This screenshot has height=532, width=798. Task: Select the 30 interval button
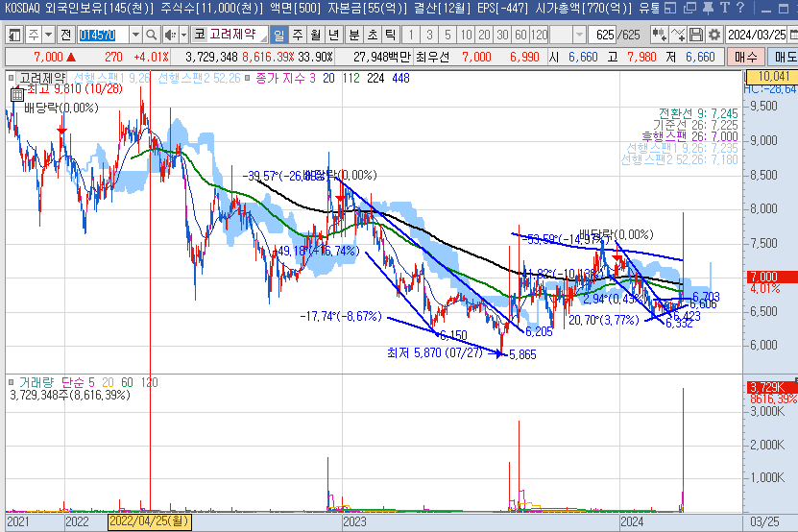502,35
